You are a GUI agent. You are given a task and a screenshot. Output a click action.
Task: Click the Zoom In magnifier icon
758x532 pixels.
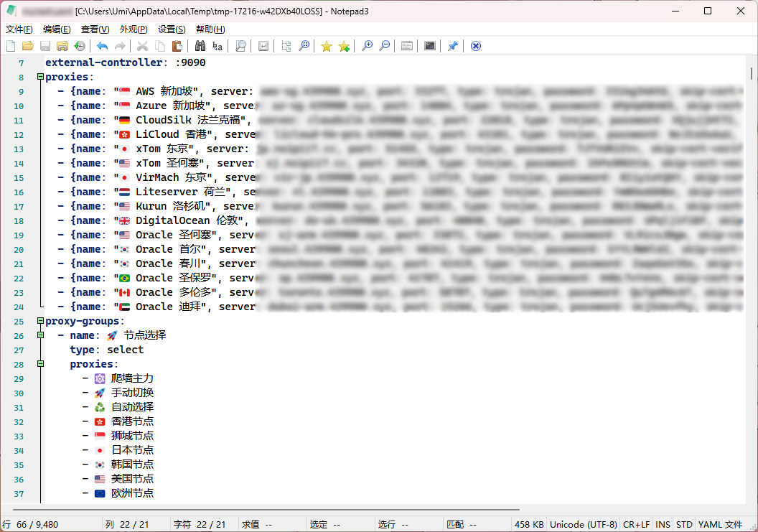[x=368, y=46]
